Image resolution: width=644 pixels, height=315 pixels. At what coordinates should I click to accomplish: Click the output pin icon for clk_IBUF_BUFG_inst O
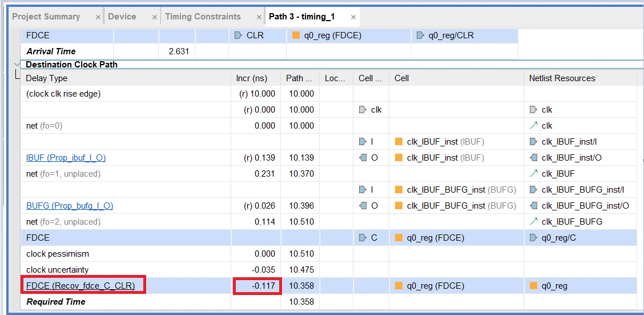click(x=362, y=206)
